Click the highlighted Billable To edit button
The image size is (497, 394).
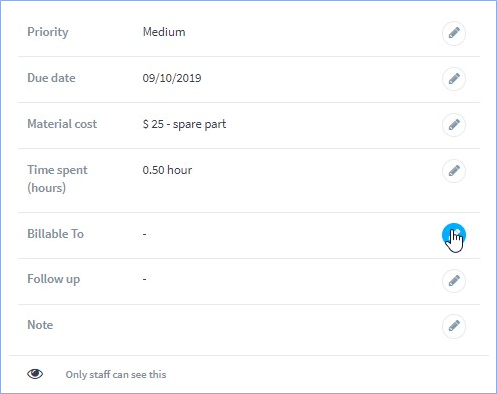(x=454, y=235)
